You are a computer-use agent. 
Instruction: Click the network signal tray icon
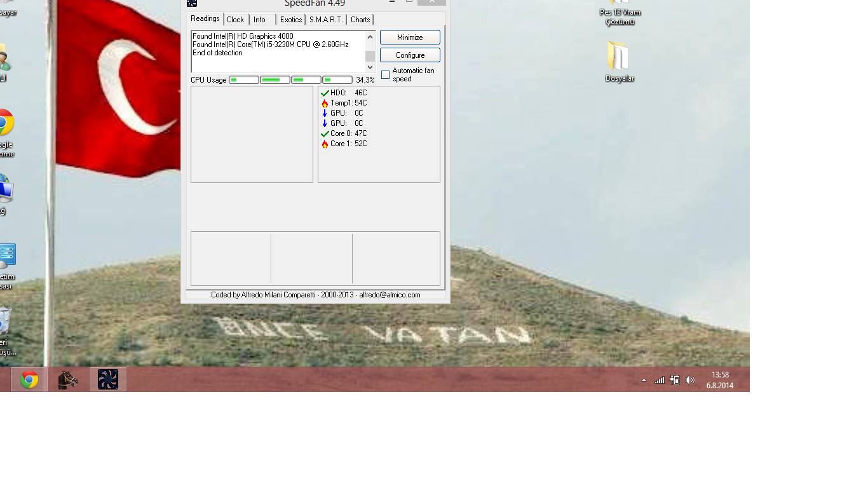pyautogui.click(x=660, y=381)
